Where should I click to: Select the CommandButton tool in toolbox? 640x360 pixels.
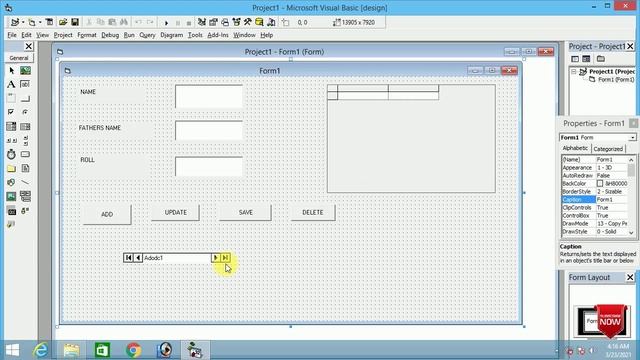(x=25, y=98)
